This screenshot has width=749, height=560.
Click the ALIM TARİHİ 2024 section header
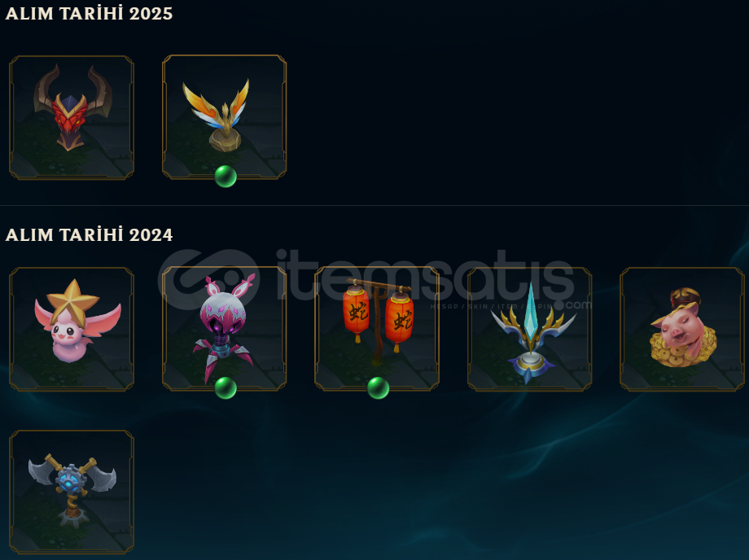pyautogui.click(x=89, y=234)
